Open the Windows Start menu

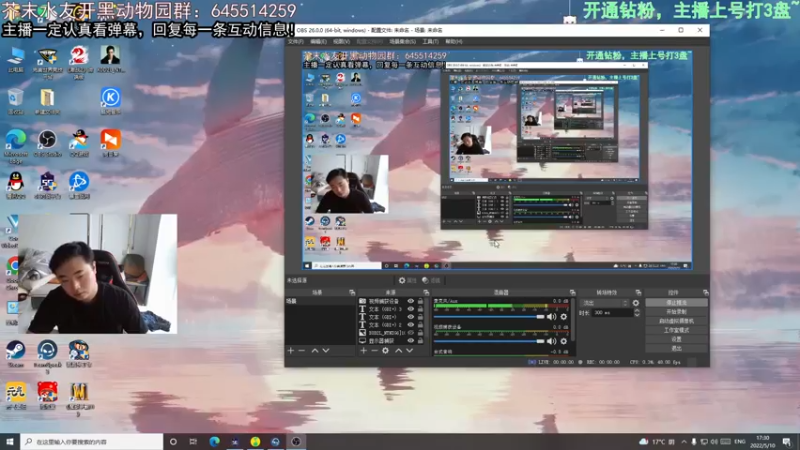click(x=10, y=442)
